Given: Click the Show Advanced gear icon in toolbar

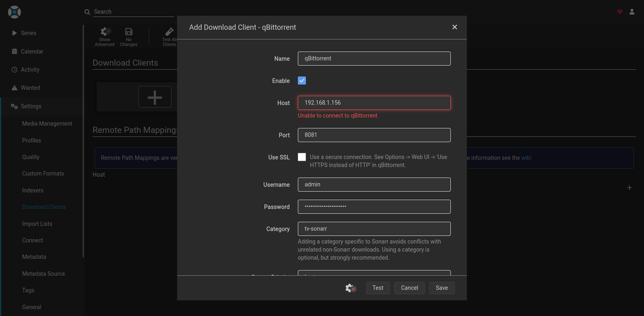Looking at the screenshot, I should [105, 32].
